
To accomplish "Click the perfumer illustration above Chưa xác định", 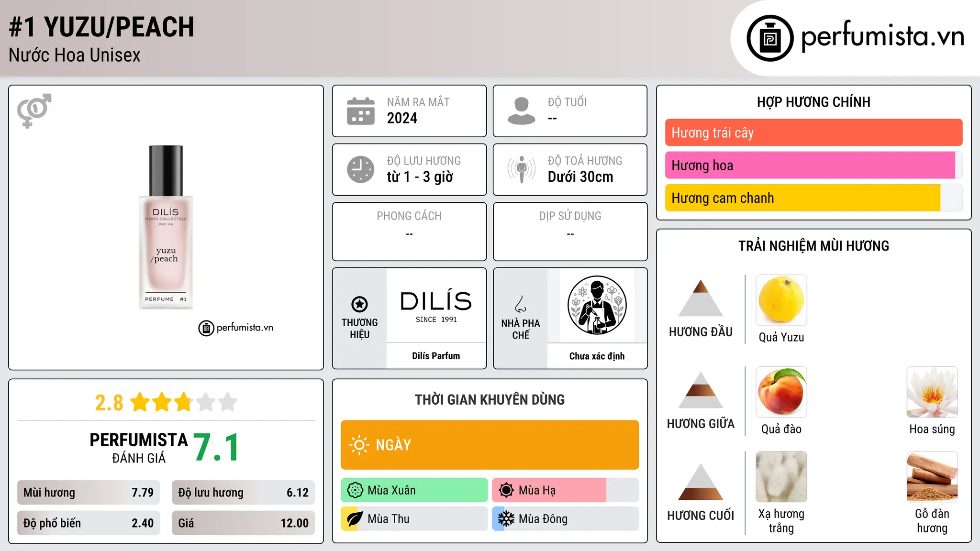I will [x=597, y=305].
